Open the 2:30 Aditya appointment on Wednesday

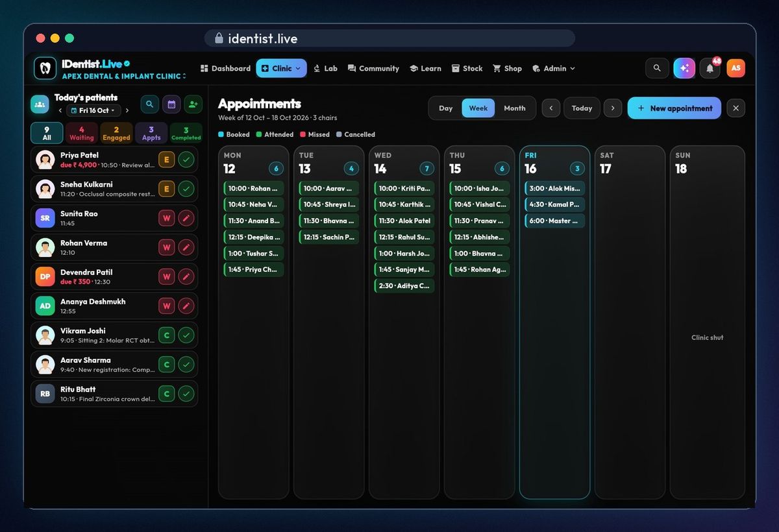click(404, 285)
